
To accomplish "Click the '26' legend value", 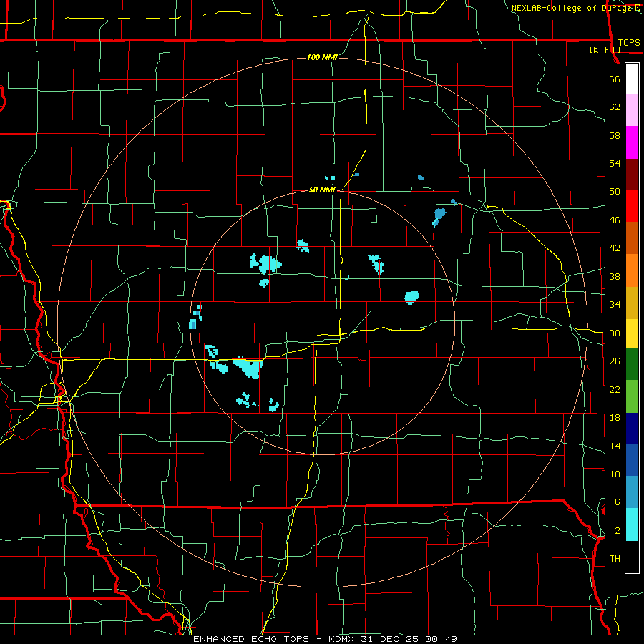I will click(615, 361).
